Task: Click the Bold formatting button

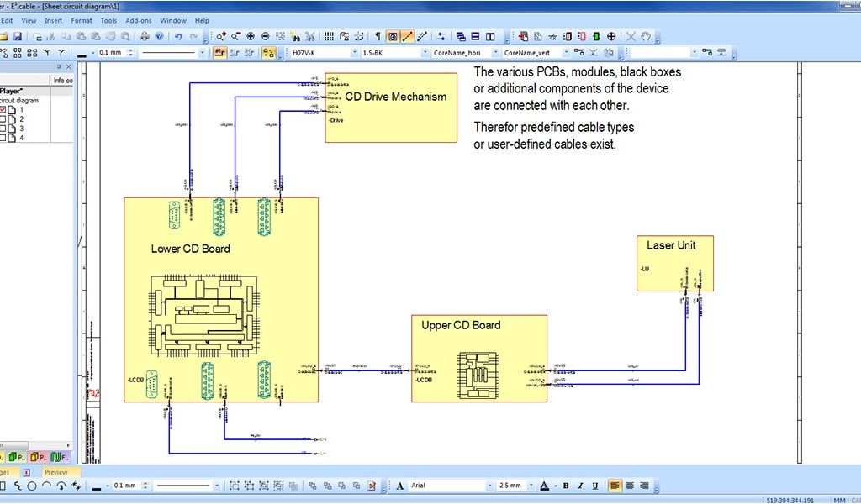Action: [566, 486]
